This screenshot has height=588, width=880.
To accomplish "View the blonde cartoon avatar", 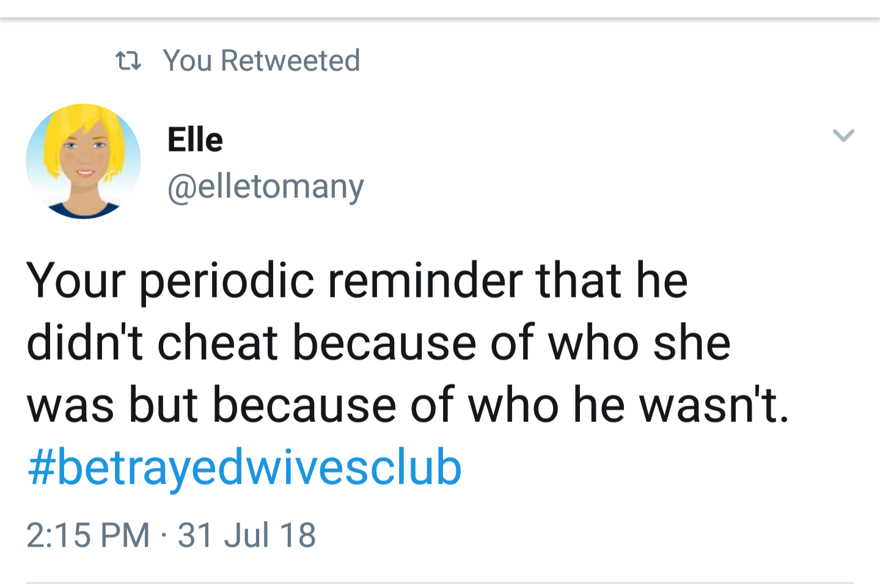I will pos(84,161).
